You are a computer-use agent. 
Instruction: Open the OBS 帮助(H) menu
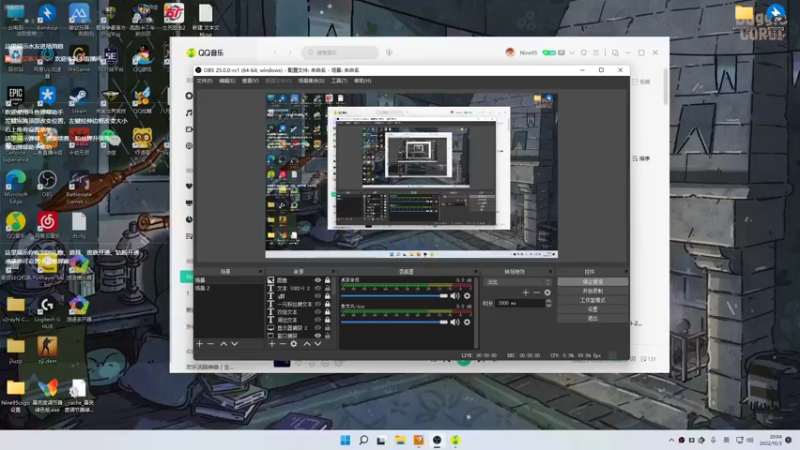[363, 81]
